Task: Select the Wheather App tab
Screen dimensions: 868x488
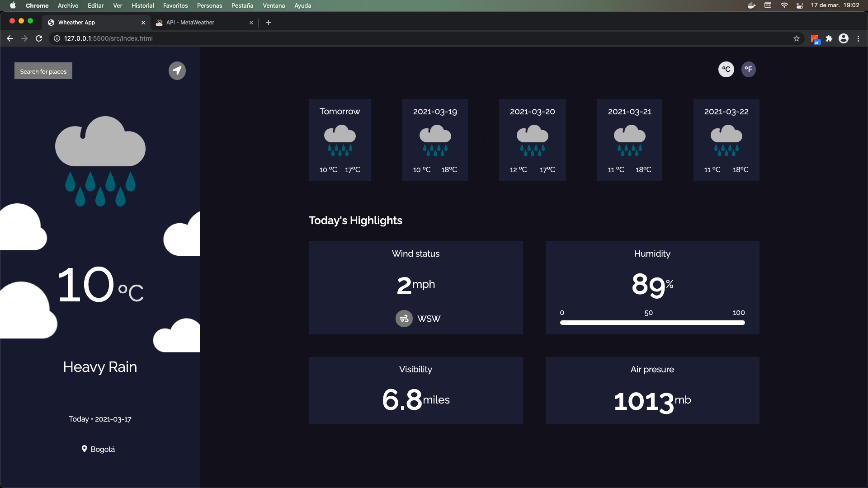Action: point(90,22)
